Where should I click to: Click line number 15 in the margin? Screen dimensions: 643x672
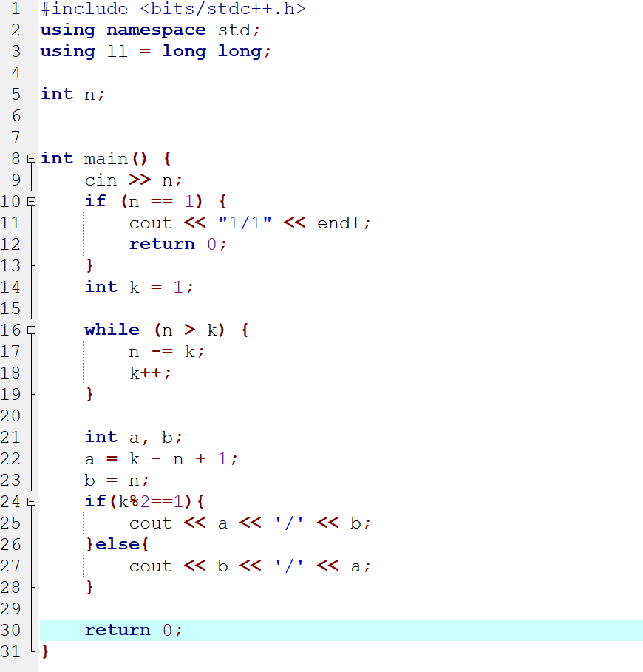10,308
